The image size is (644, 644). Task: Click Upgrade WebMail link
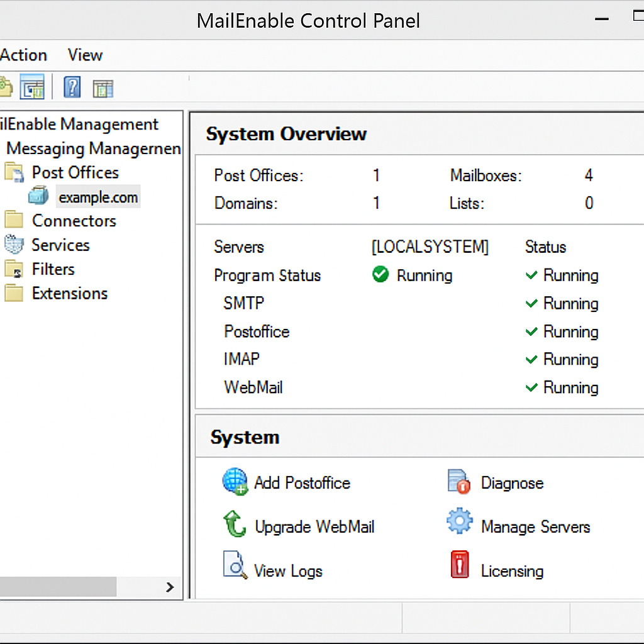(x=314, y=527)
